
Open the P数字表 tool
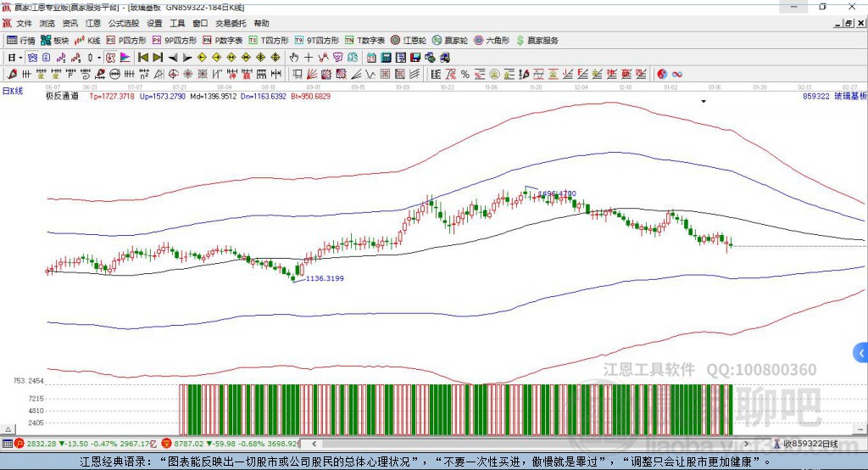click(223, 41)
